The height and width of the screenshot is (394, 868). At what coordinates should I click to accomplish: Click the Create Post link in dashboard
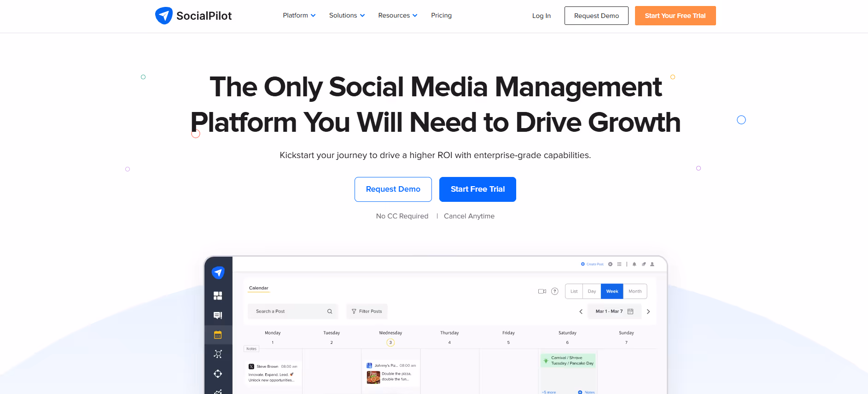(592, 264)
